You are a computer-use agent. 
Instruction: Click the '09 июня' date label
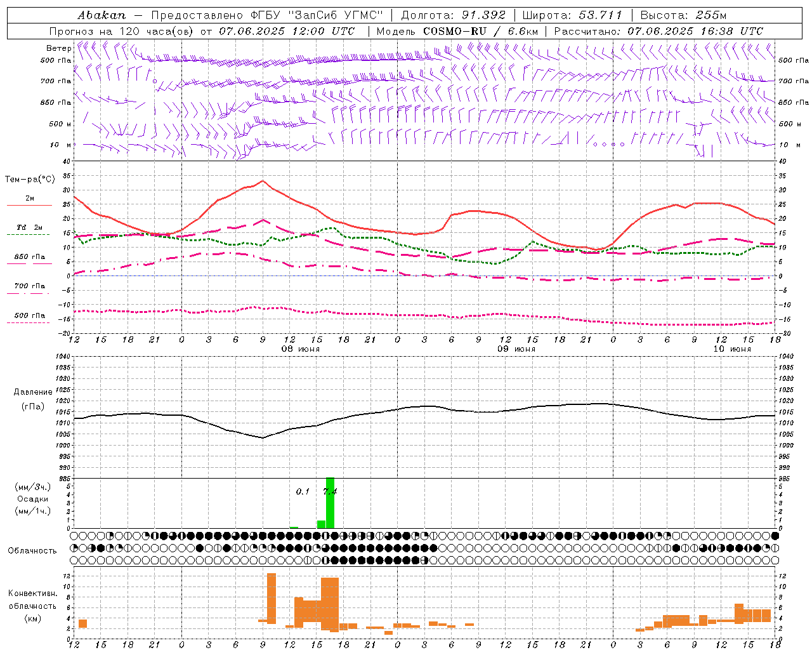coord(516,349)
